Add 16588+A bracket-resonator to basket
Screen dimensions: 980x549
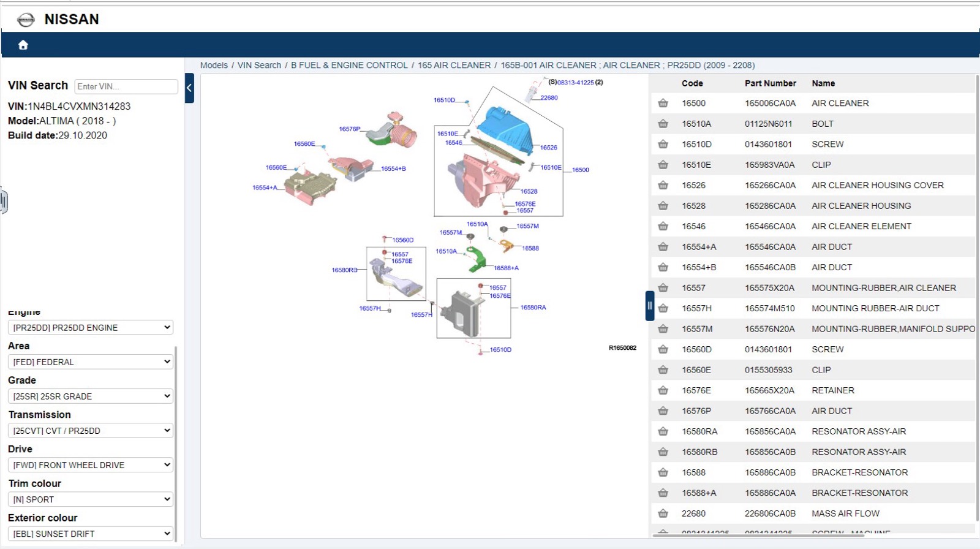click(663, 493)
